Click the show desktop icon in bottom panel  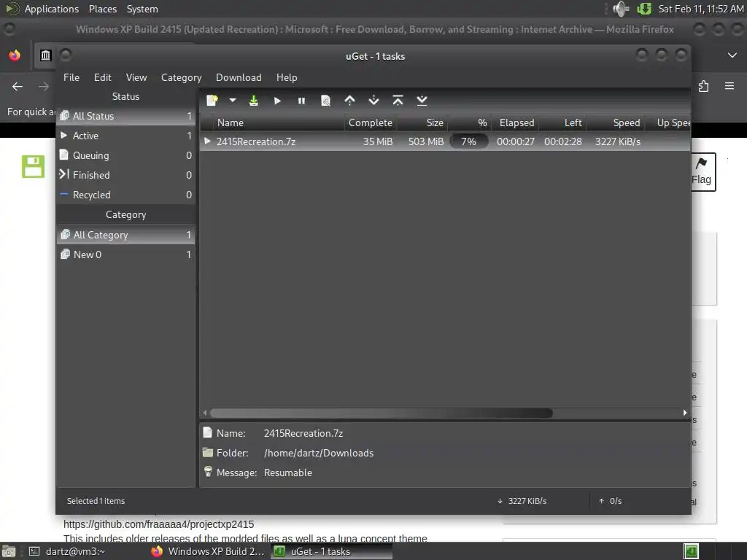click(x=9, y=551)
